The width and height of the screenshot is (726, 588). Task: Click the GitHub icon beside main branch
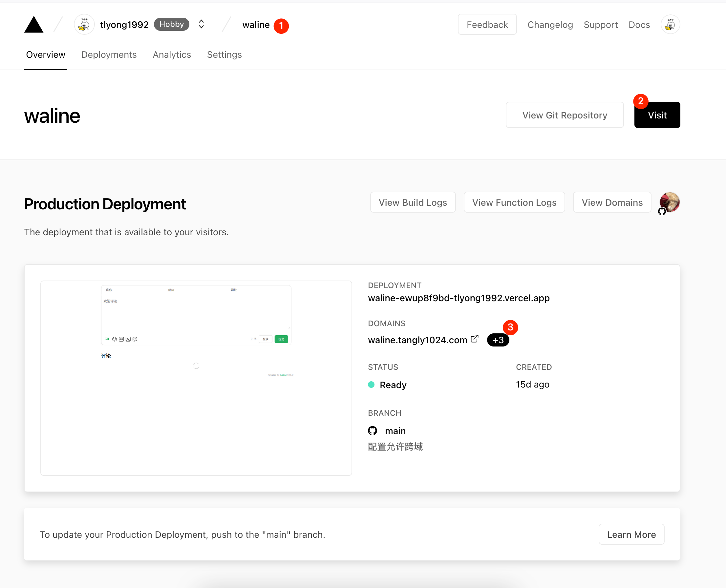(373, 431)
